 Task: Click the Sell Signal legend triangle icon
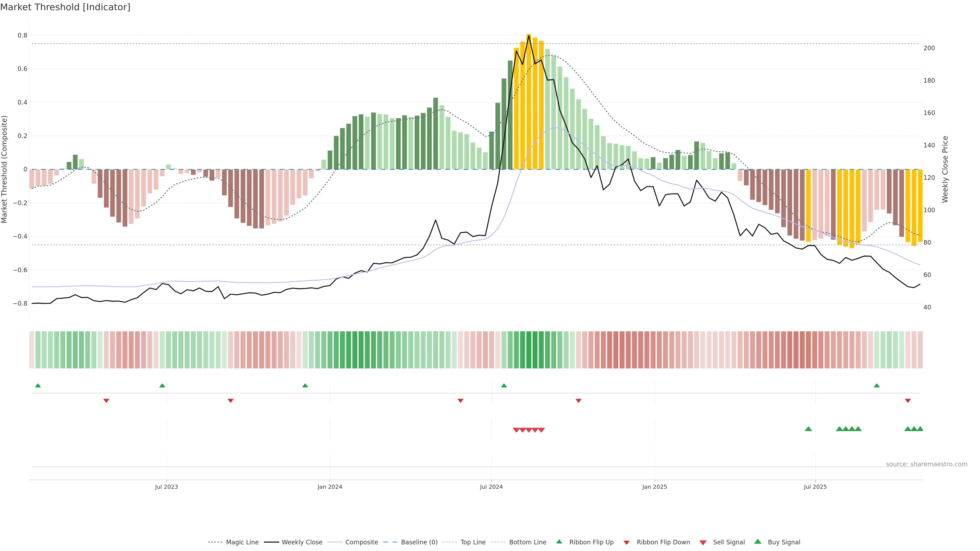click(x=703, y=543)
